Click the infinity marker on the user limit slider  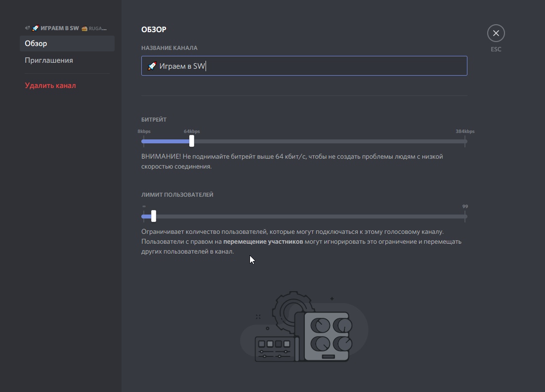coord(144,207)
